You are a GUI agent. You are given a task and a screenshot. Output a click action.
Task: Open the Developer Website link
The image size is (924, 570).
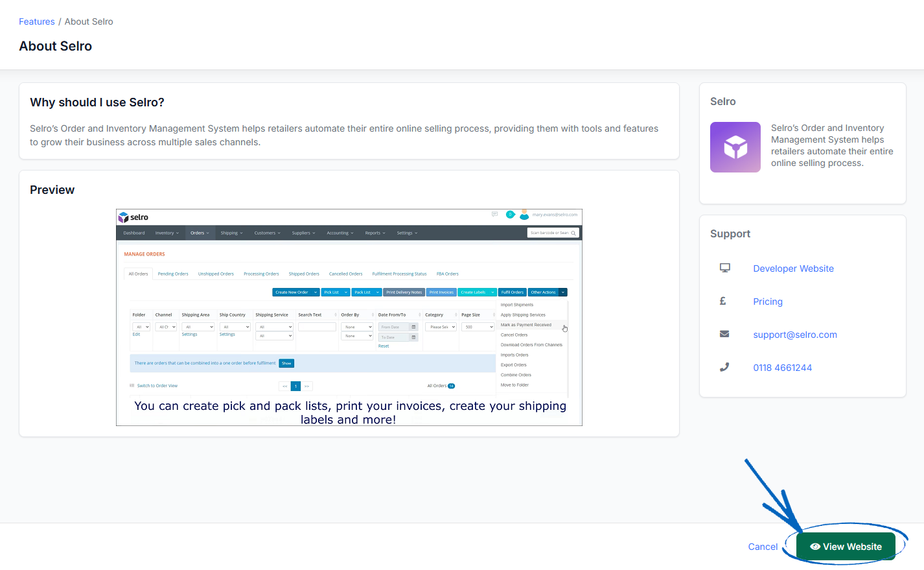point(793,268)
